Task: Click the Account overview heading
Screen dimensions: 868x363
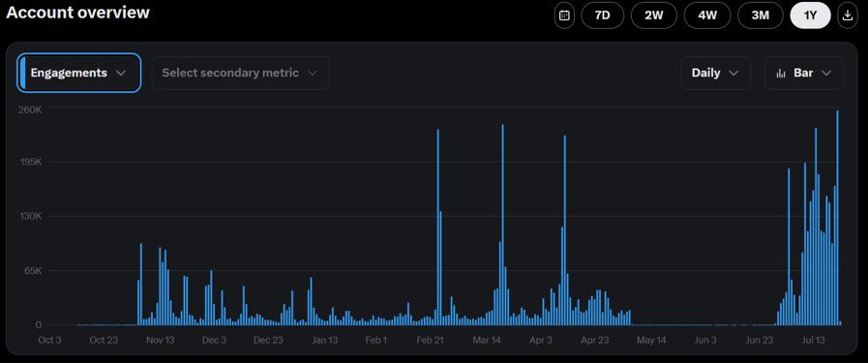Action: tap(77, 13)
